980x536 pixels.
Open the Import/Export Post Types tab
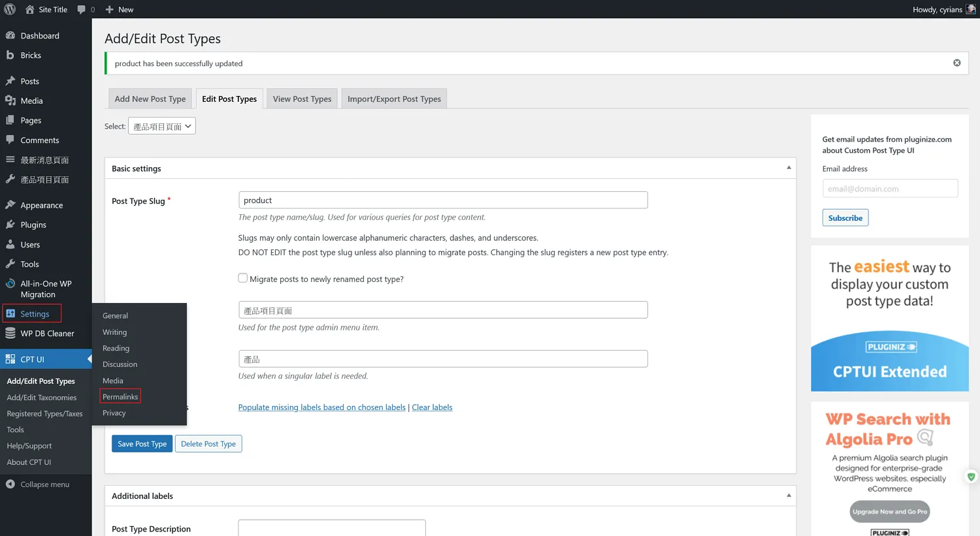click(x=394, y=99)
